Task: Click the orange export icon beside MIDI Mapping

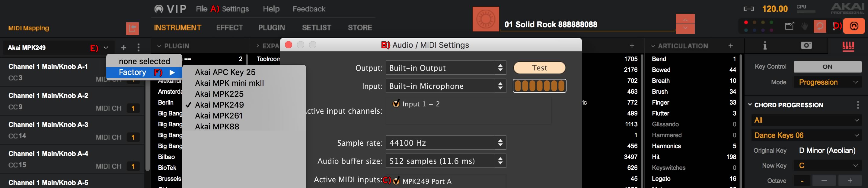Action: 132,28
